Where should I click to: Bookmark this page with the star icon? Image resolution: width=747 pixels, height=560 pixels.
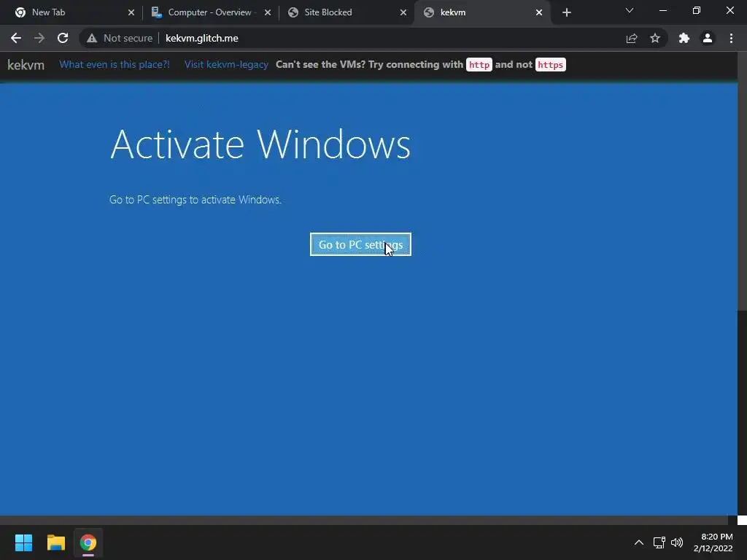(655, 38)
